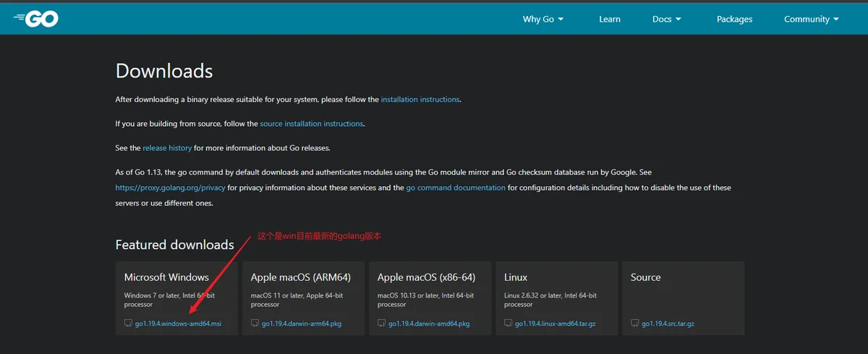Viewport: 868px width, 354px height.
Task: Click the Go logo in header
Action: pos(35,19)
